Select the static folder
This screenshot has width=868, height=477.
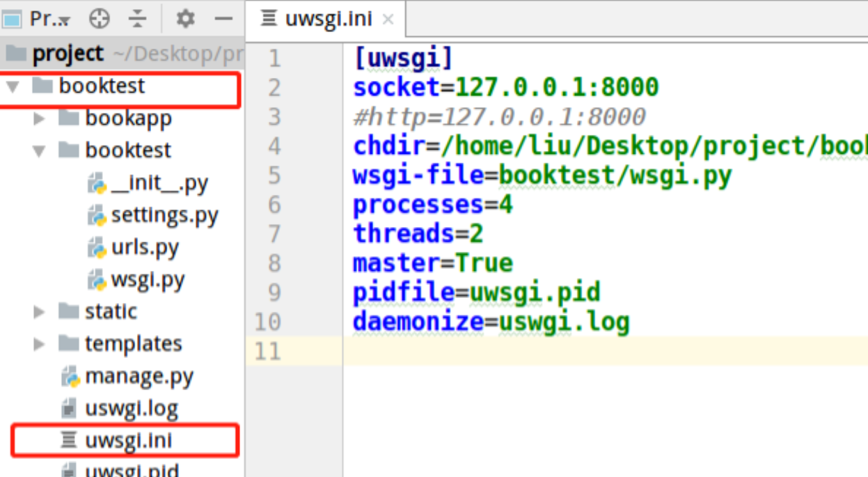point(111,311)
